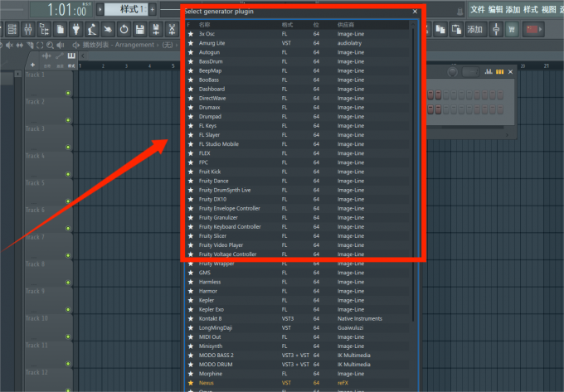This screenshot has width=564, height=392.
Task: Open the 文件 menu
Action: [x=478, y=10]
